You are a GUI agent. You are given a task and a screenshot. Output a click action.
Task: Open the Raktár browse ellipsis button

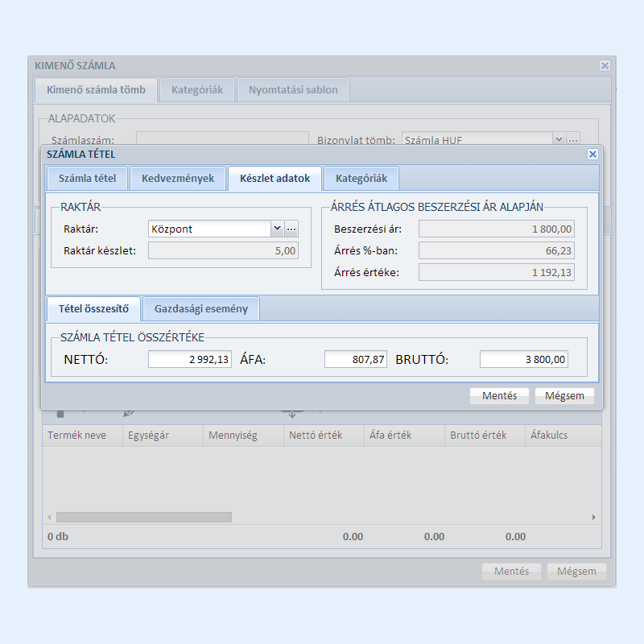291,229
